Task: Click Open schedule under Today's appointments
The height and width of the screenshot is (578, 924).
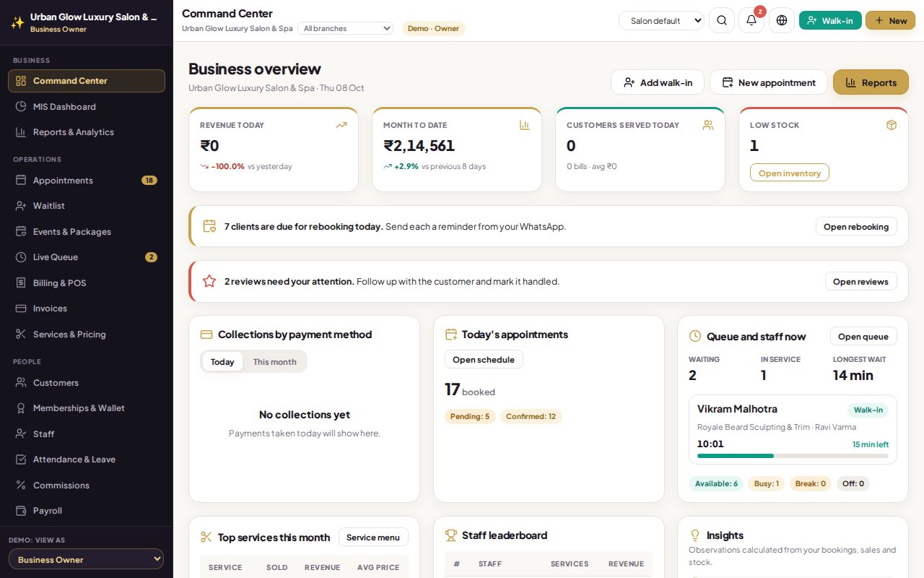Action: pos(484,359)
